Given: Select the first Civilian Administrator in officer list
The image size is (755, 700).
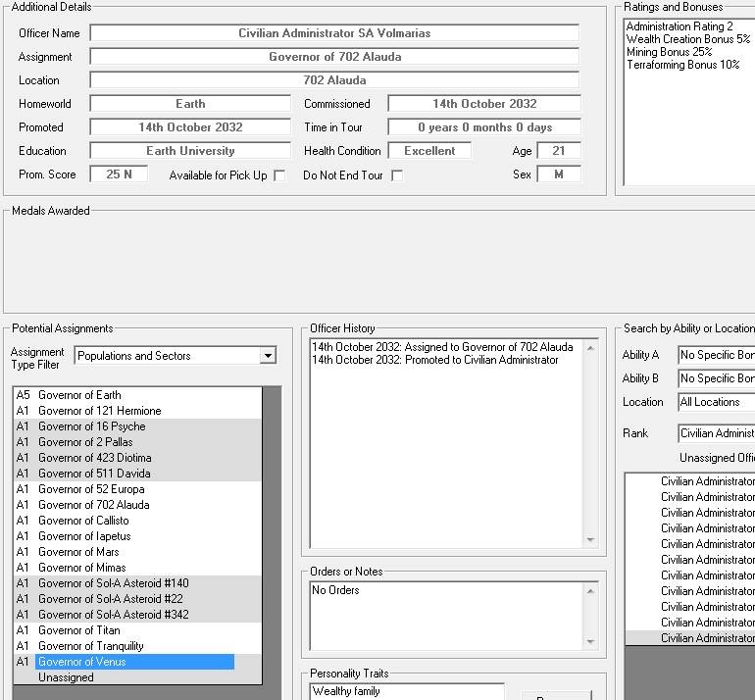Looking at the screenshot, I should (x=690, y=481).
